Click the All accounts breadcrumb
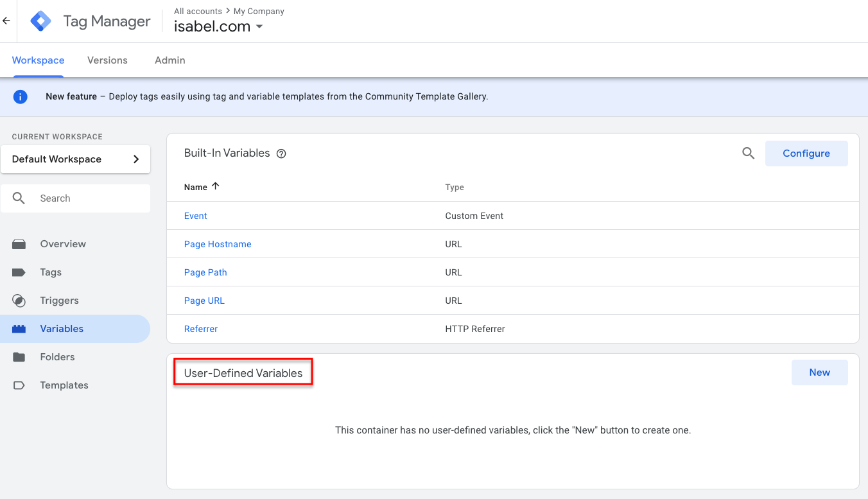The width and height of the screenshot is (868, 499). tap(198, 11)
